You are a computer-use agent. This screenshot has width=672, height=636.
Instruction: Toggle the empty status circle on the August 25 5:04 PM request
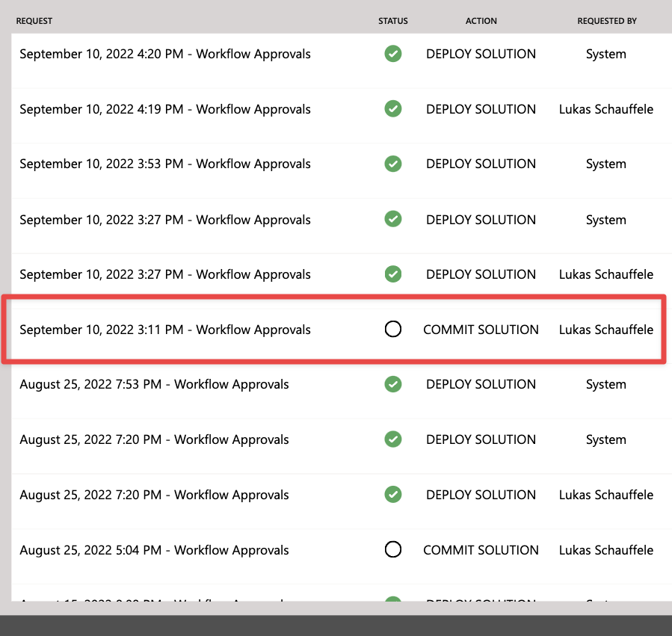point(393,549)
